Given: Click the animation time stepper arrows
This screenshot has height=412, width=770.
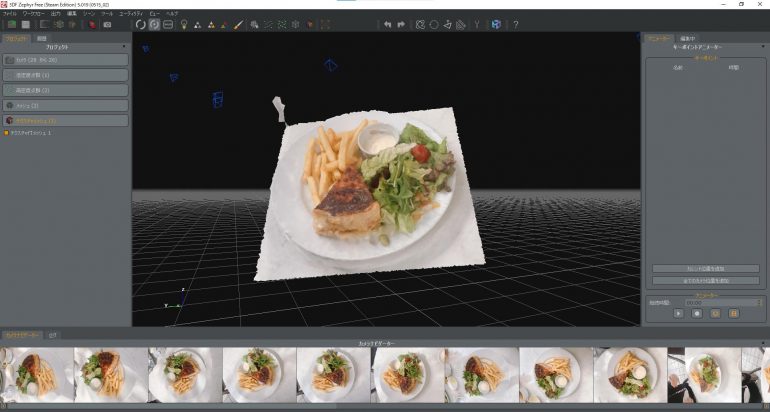Looking at the screenshot, I should tap(761, 302).
